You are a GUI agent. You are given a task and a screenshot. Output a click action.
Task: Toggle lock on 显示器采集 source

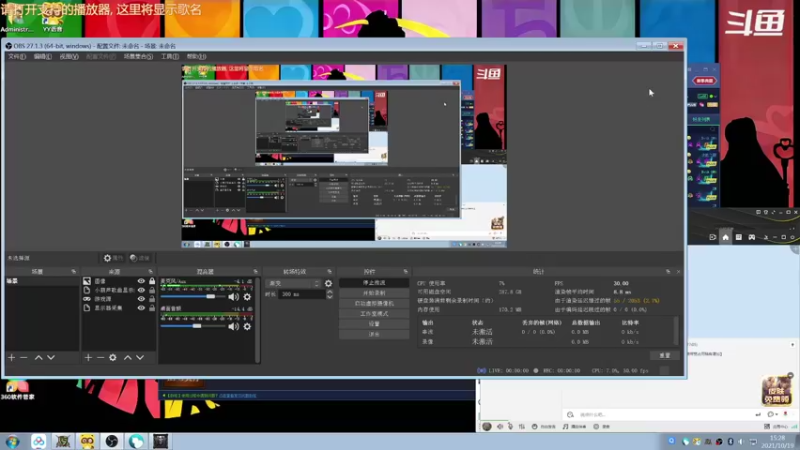[152, 308]
